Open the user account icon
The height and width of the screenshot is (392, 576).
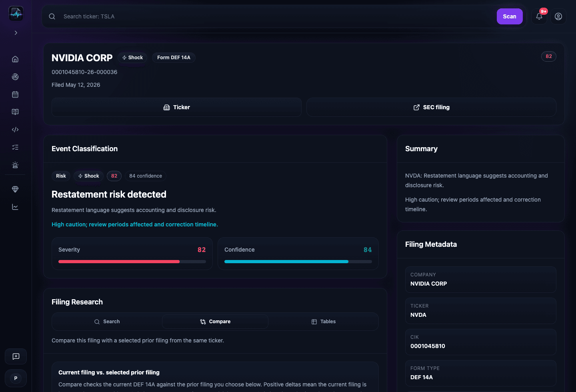click(x=558, y=16)
